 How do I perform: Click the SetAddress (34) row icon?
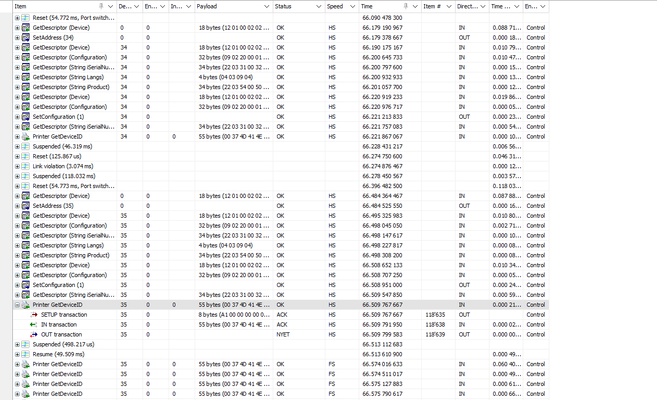pos(26,38)
